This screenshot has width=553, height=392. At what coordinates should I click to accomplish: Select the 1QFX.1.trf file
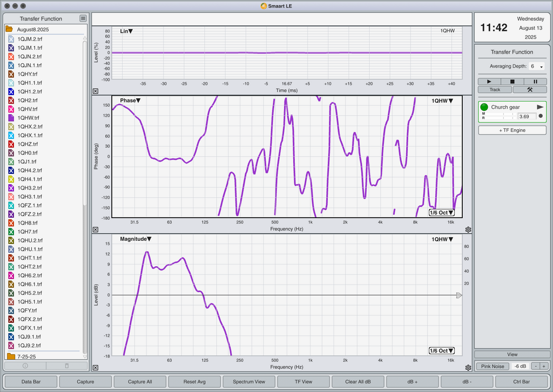pyautogui.click(x=30, y=328)
